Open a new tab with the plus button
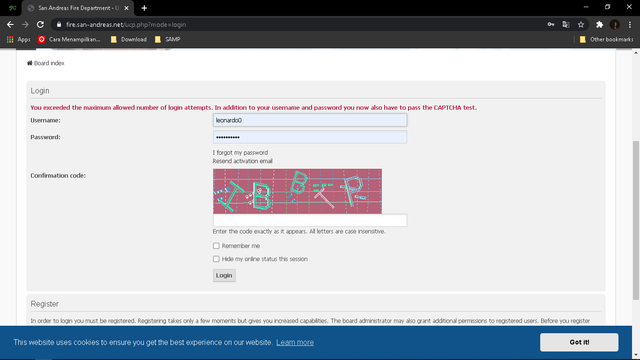640x360 pixels. click(144, 8)
